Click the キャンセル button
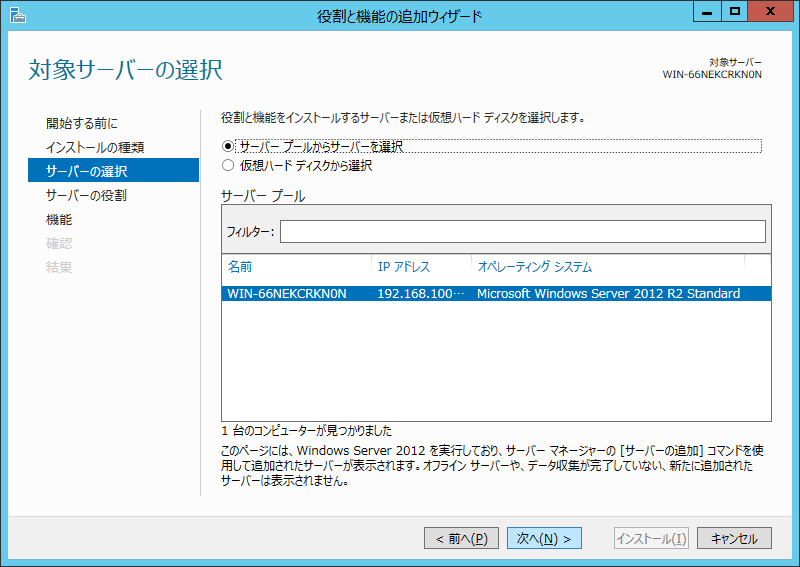This screenshot has width=800, height=567. pos(734,538)
